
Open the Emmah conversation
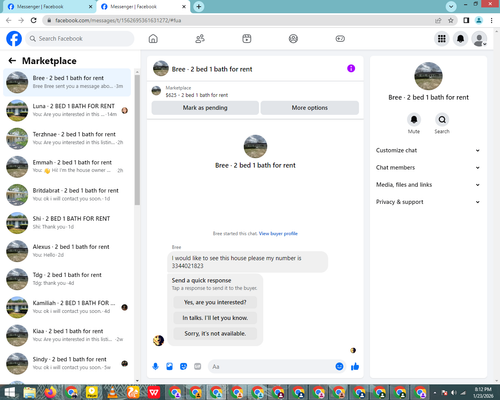point(67,167)
